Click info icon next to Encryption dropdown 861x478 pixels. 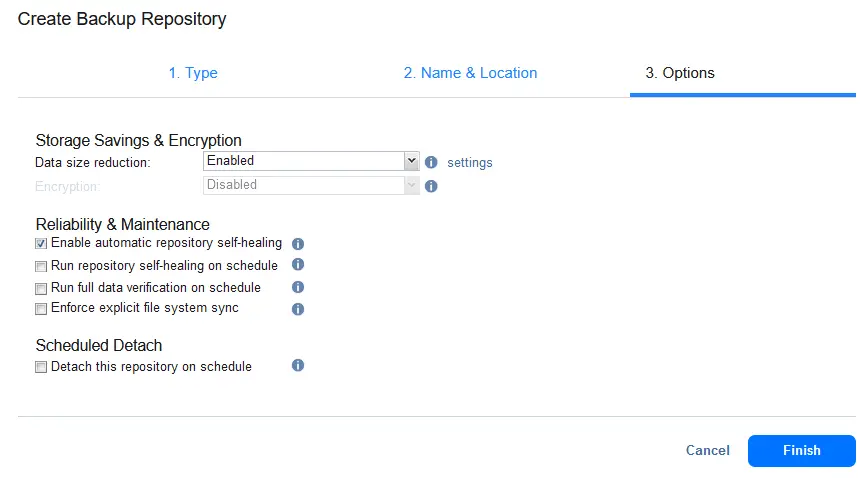[x=431, y=187]
